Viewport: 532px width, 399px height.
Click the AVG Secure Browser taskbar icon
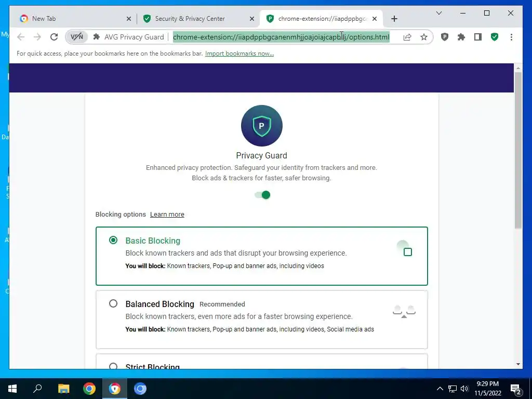pos(115,389)
